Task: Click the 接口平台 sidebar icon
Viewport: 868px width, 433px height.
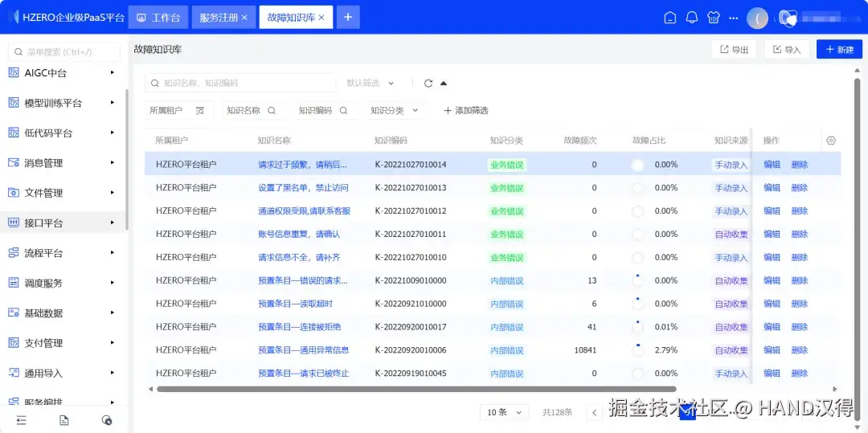Action: click(14, 223)
